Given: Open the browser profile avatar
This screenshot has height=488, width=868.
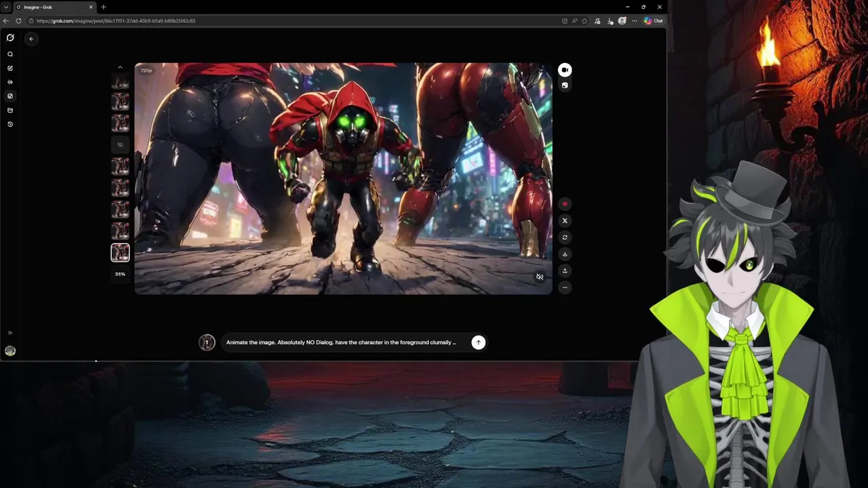Looking at the screenshot, I should (x=622, y=21).
